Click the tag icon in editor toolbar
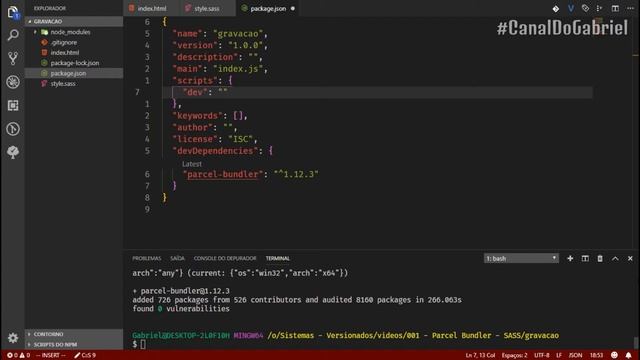Image resolution: width=640 pixels, height=360 pixels. coord(585,8)
